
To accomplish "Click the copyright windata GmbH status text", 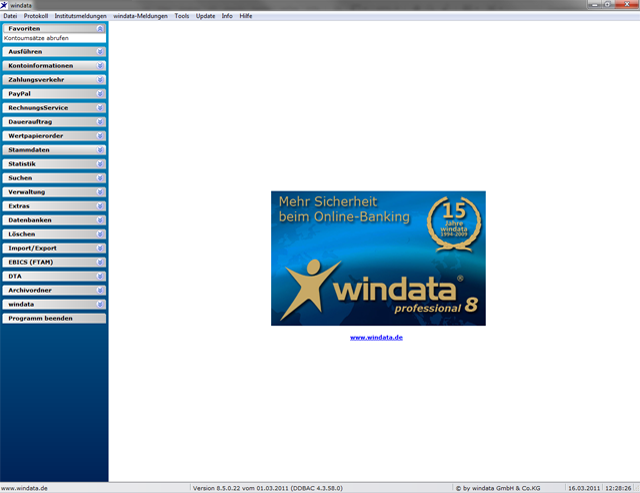I will coord(498,488).
